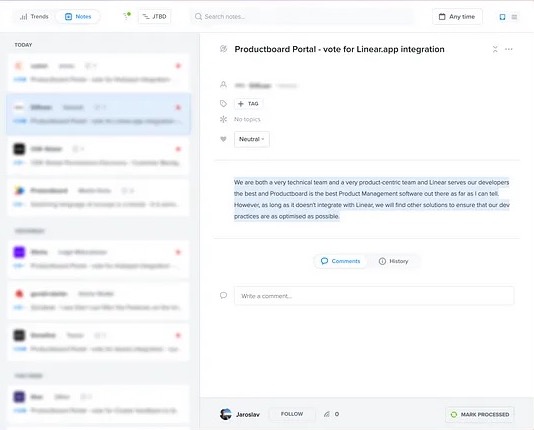Viewport: 534px width, 430px height.
Task: Write in the comment box
Action: 374,296
